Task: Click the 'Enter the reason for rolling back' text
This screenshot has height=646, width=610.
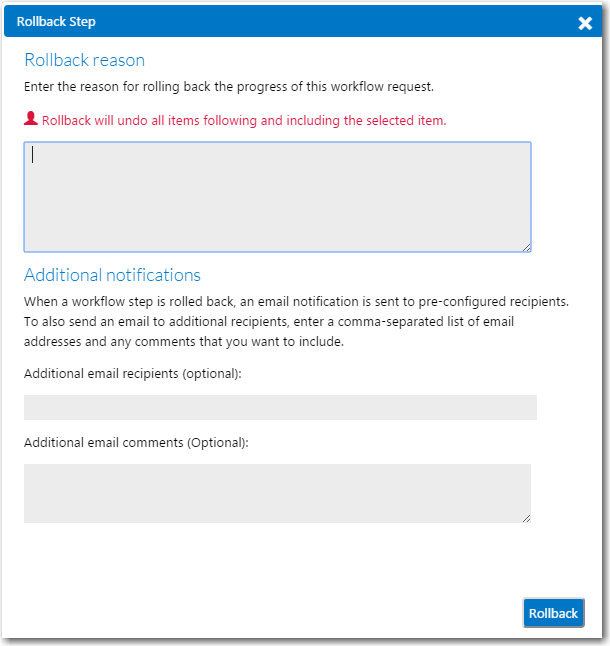Action: (229, 87)
